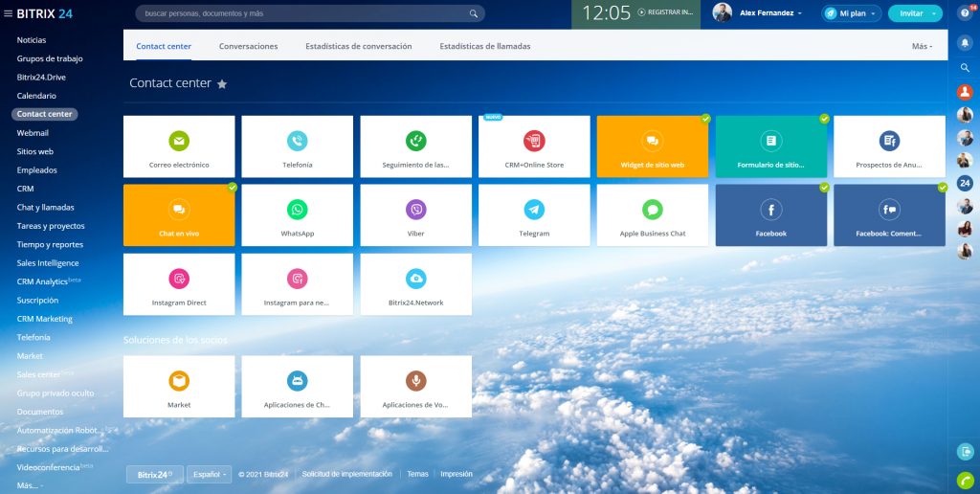Click the search input field
Screen dimensions: 980x494
click(301, 13)
